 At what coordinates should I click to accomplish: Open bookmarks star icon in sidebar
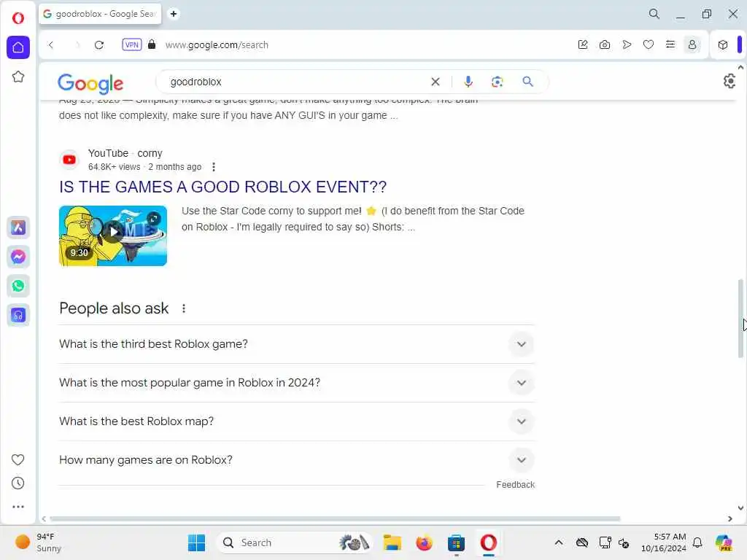tap(18, 77)
